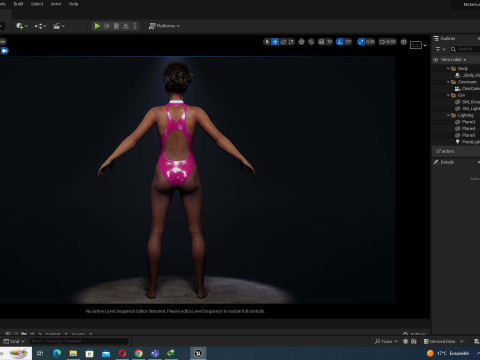Collapse the Body folder

[448, 69]
